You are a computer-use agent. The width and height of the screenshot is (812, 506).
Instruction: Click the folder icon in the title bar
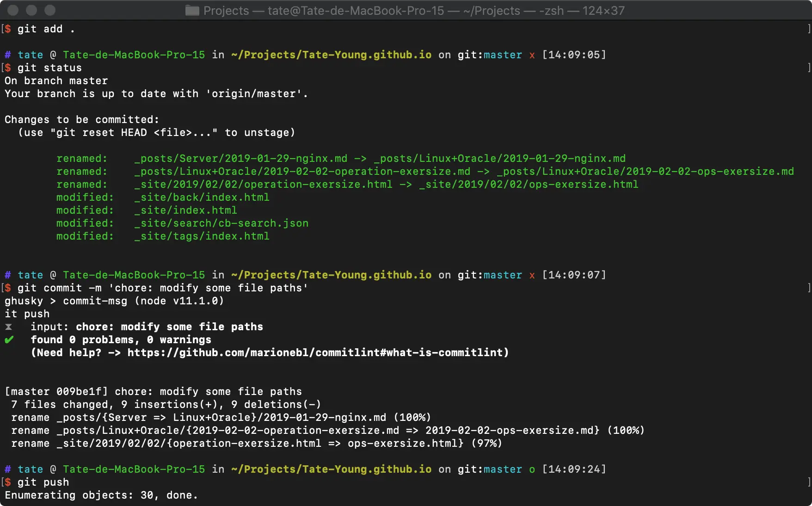192,10
